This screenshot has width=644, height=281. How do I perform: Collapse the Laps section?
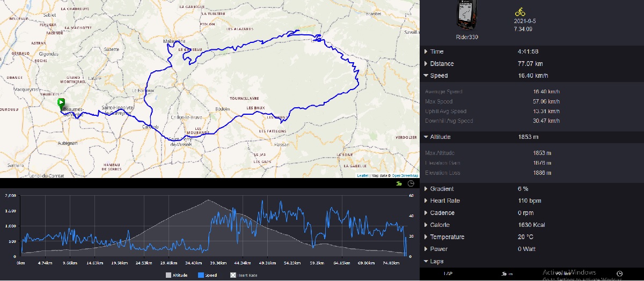[436, 261]
